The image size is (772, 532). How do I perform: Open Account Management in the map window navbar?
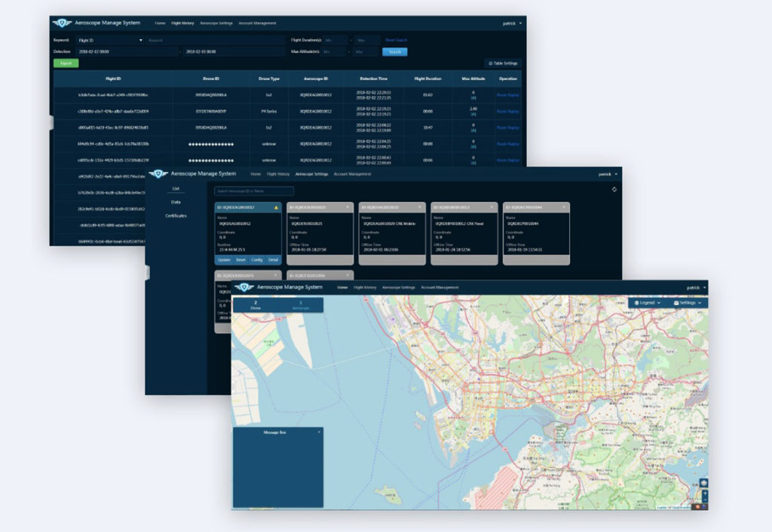[440, 287]
